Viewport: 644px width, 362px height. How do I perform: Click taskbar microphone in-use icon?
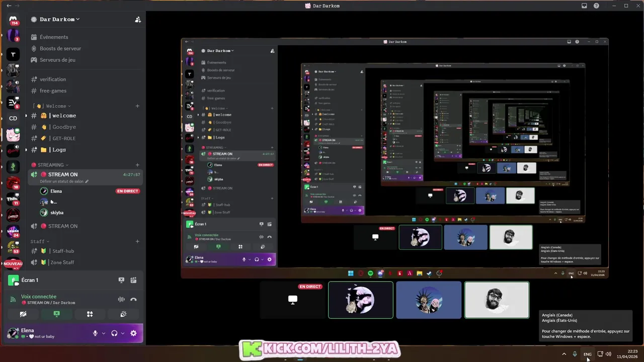click(575, 354)
